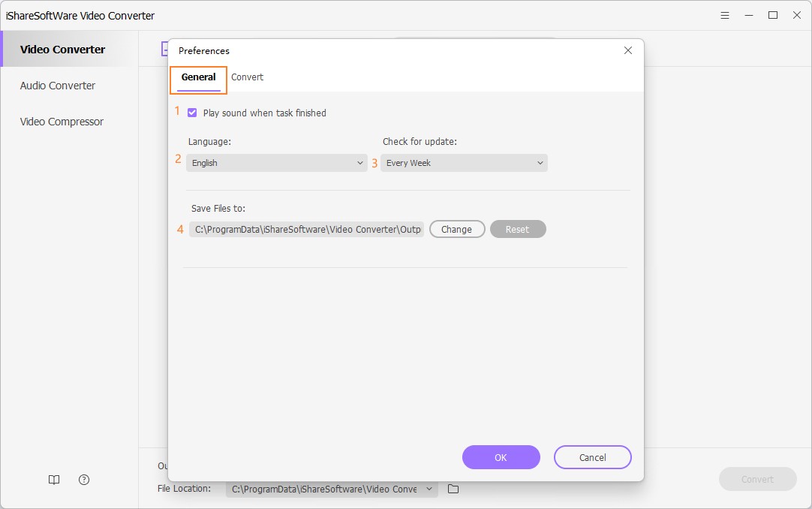Click the "Language:" label
The height and width of the screenshot is (509, 812).
point(209,141)
